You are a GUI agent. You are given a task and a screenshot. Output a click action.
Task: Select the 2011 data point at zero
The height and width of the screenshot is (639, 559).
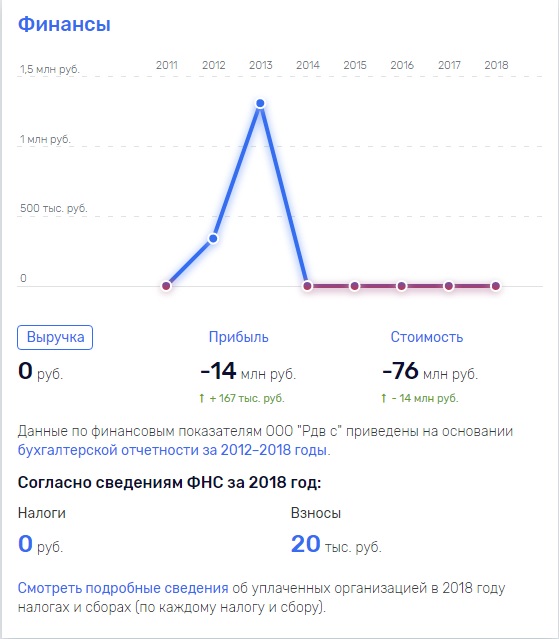point(166,286)
